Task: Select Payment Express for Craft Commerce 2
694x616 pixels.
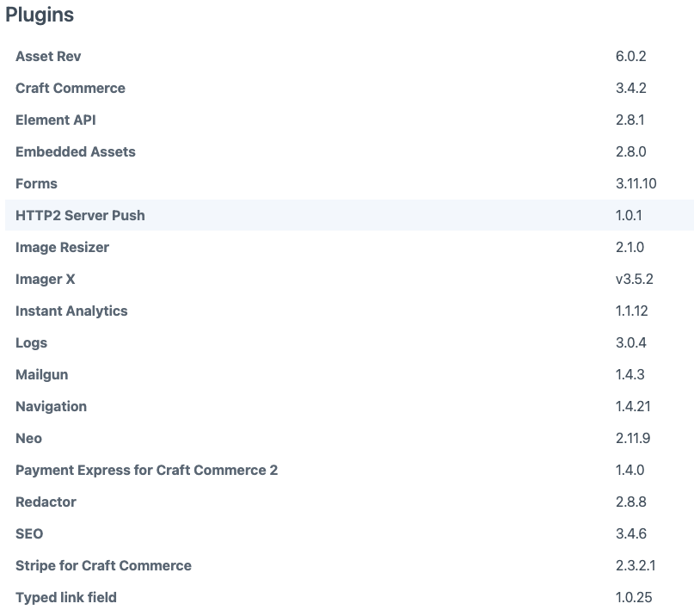Action: pos(146,470)
